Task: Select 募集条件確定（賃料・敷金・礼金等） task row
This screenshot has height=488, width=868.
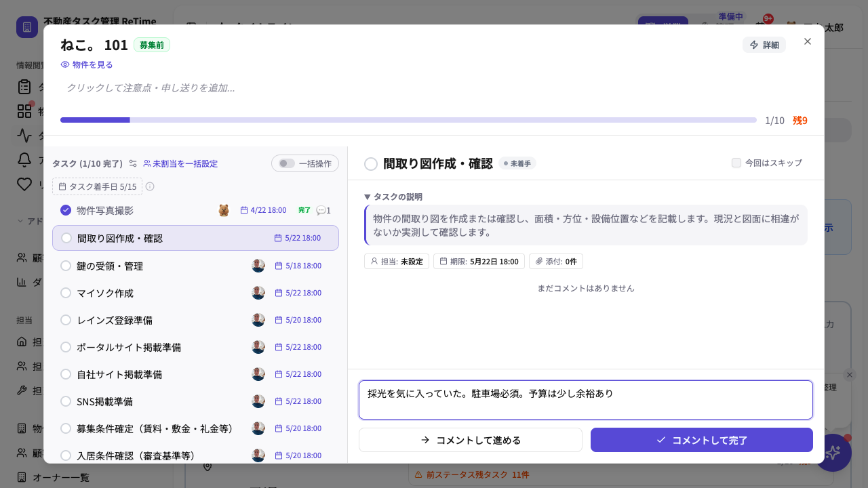Action: click(195, 428)
